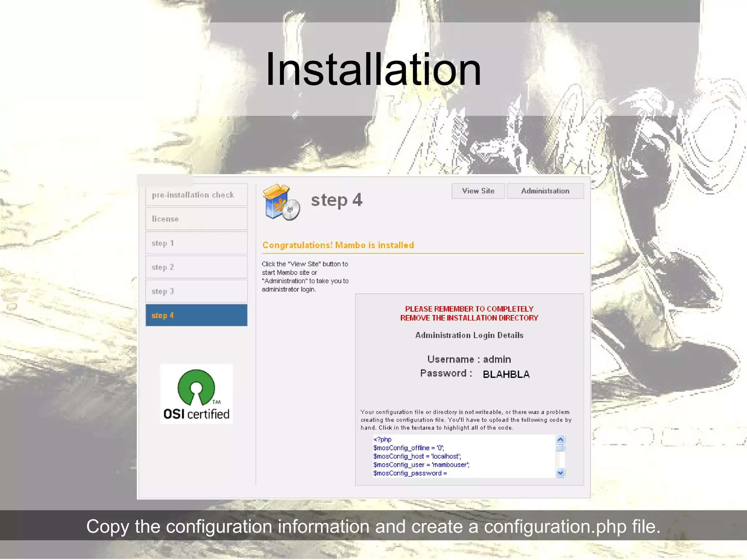The image size is (747, 560).
Task: Click the 'Your configuration file or directory' notice
Action: [x=466, y=420]
